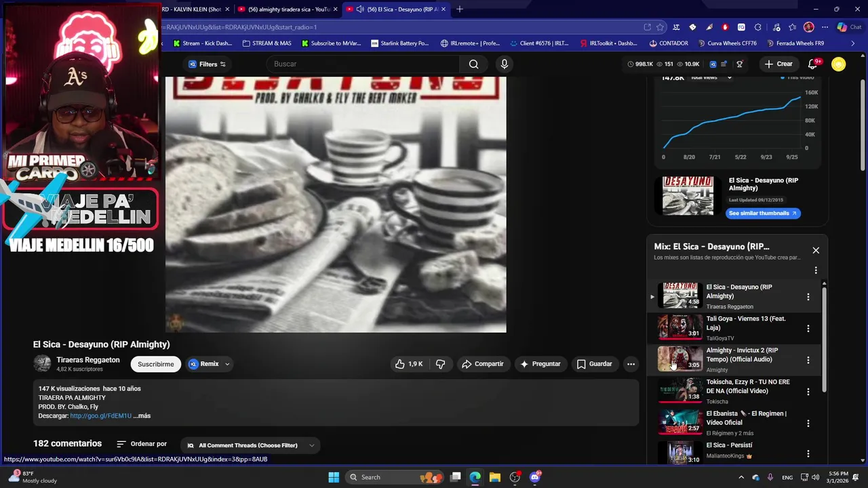Open more actions menu beside Guardar

[x=631, y=364]
